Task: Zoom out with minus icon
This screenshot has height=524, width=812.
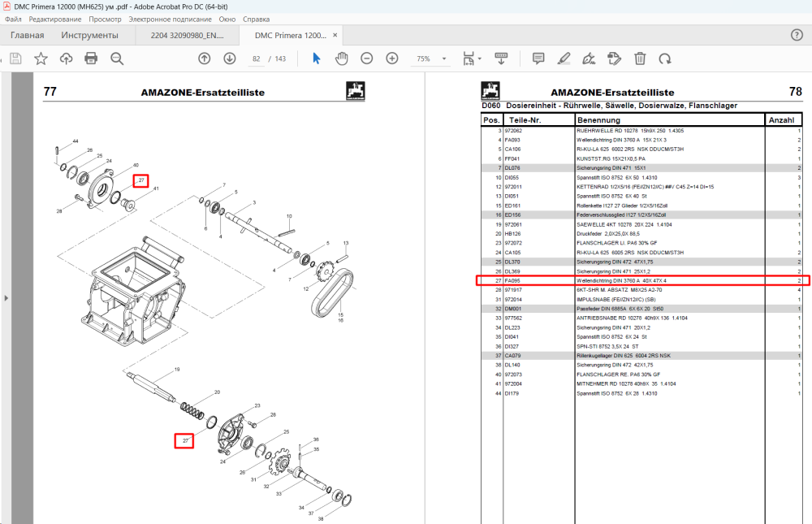Action: pos(367,58)
